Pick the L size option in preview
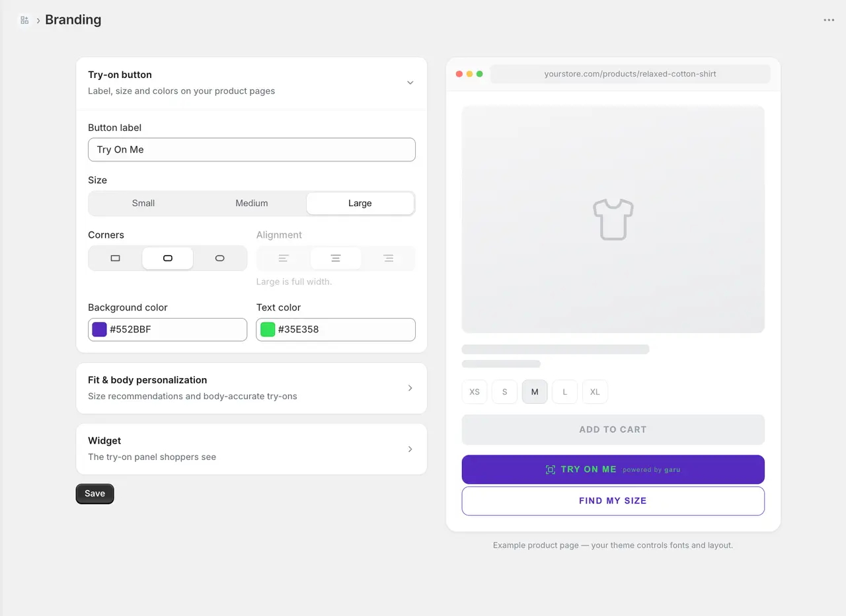 click(x=565, y=392)
